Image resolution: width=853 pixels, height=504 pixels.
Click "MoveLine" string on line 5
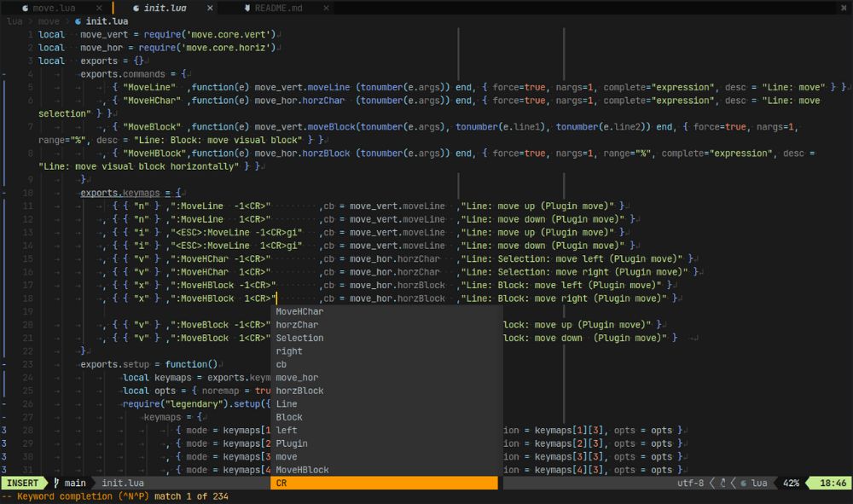(x=149, y=87)
